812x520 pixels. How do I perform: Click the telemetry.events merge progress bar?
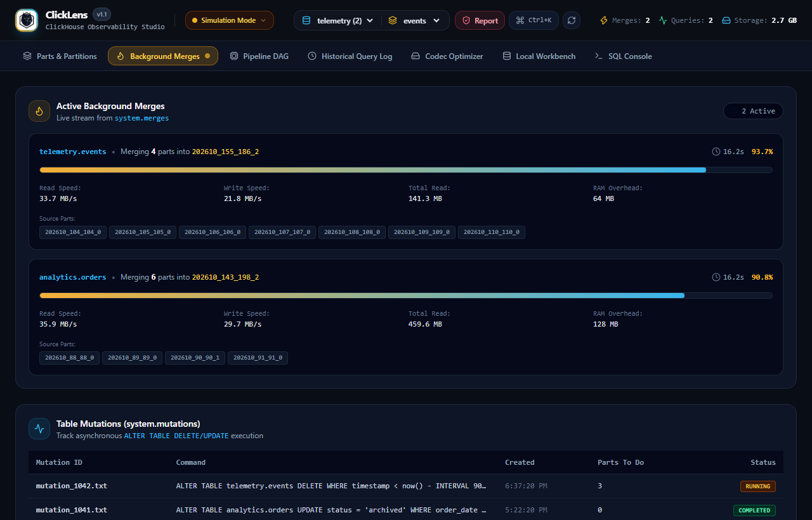tap(406, 170)
